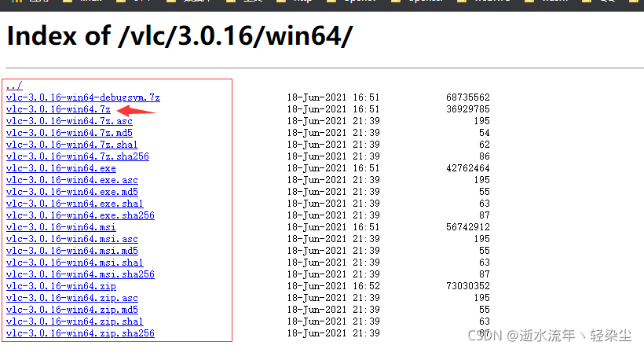Click the date in the win64.7z row
Screen dimensions: 644x349
click(x=334, y=109)
